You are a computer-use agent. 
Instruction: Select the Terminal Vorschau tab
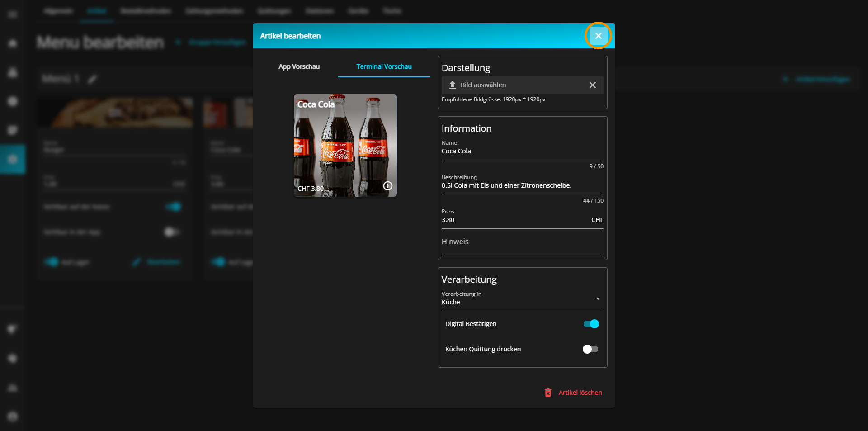pos(384,66)
